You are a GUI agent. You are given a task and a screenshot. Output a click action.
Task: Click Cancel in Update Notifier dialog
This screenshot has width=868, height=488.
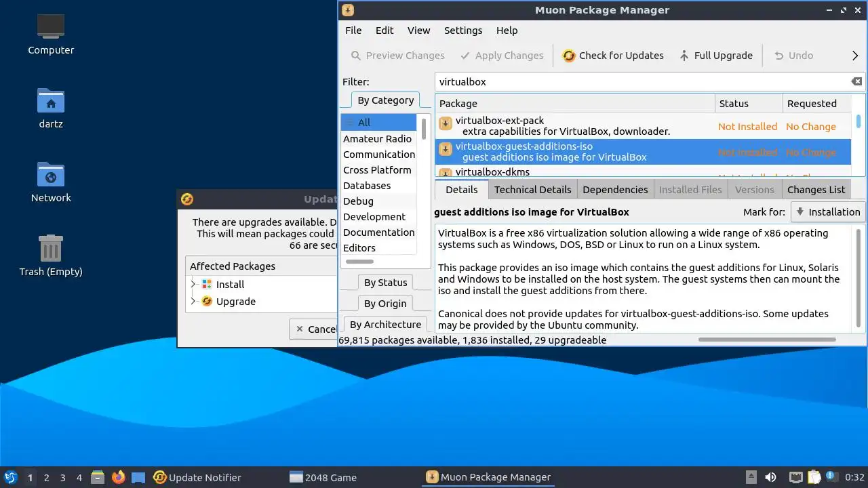[313, 329]
